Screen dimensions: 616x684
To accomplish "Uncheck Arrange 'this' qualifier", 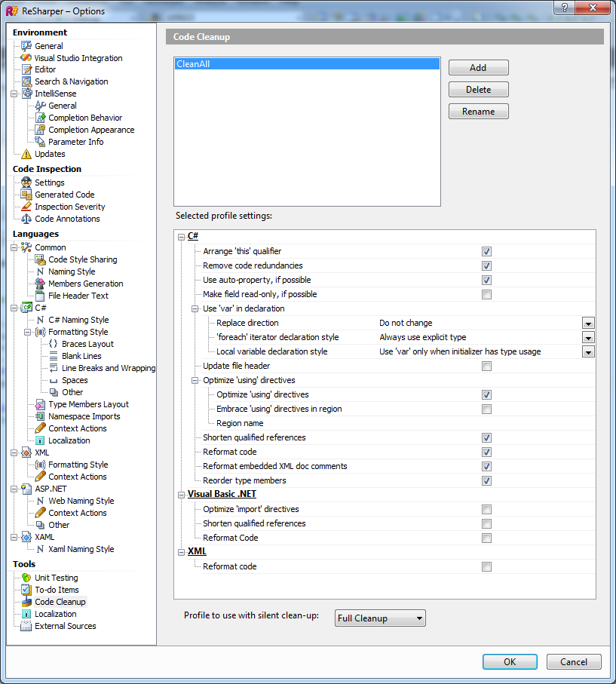I will (486, 251).
